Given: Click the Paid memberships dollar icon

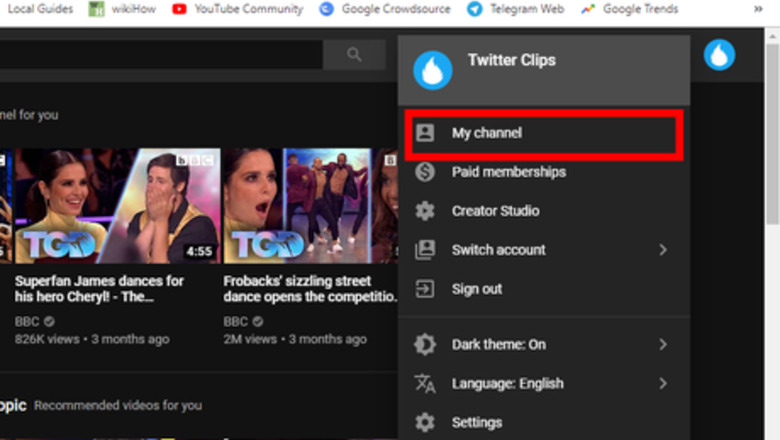Looking at the screenshot, I should click(x=425, y=172).
